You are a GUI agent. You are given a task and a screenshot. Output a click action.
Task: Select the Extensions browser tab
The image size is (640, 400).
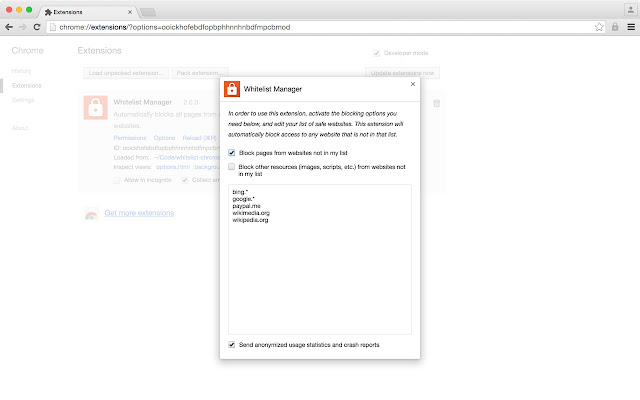tap(88, 12)
